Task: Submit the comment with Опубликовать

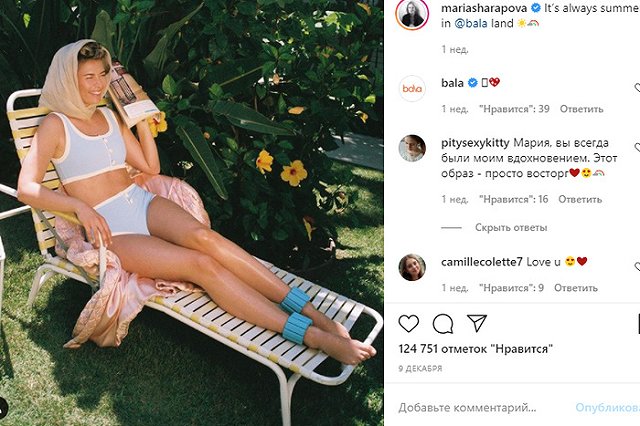Action: [x=608, y=407]
